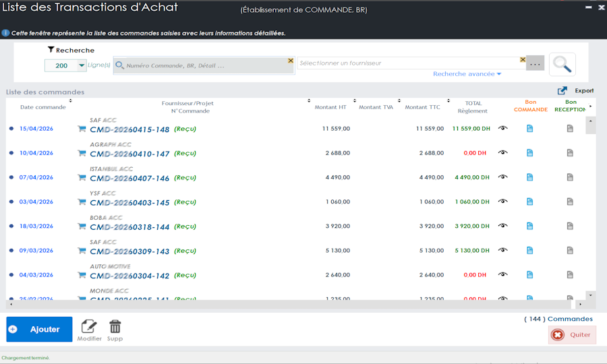Click the Ajouter button
Viewport: 607px width, 364px height.
(x=39, y=329)
